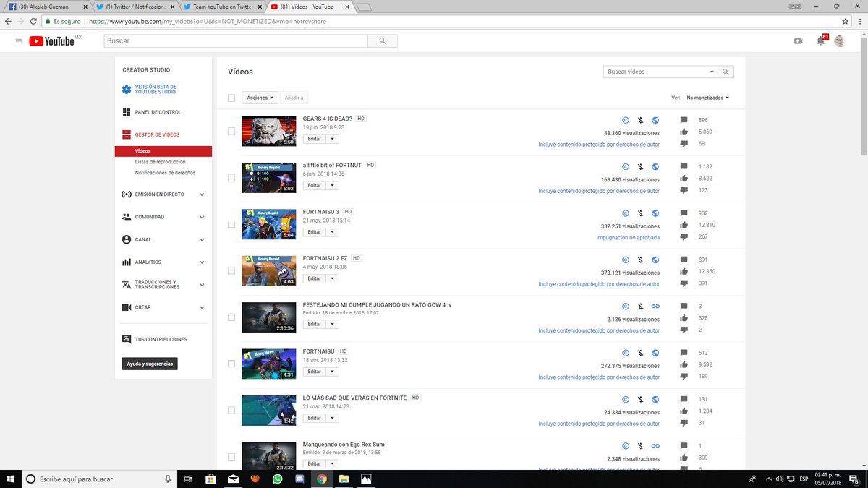Image resolution: width=868 pixels, height=488 pixels.
Task: Click the unlisted link icon for FESTEJANDO MI CUMPLE video
Action: tap(655, 307)
